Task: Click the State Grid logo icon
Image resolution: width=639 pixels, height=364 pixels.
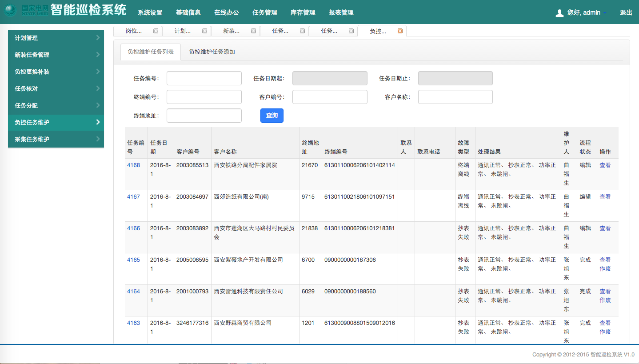Action: [11, 11]
